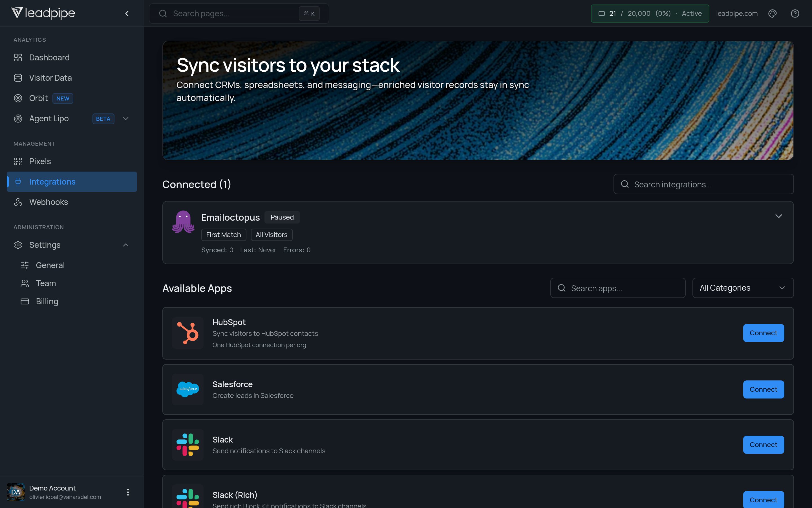Connect the Slack integration
The height and width of the screenshot is (508, 812).
coord(763,444)
